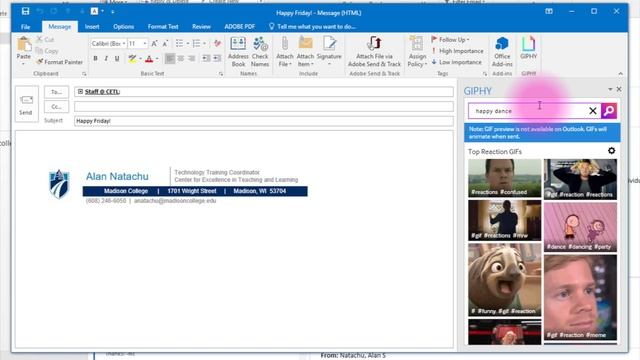Open the Clipboard group dialog launcher
This screenshot has height=360, width=640.
tap(84, 74)
